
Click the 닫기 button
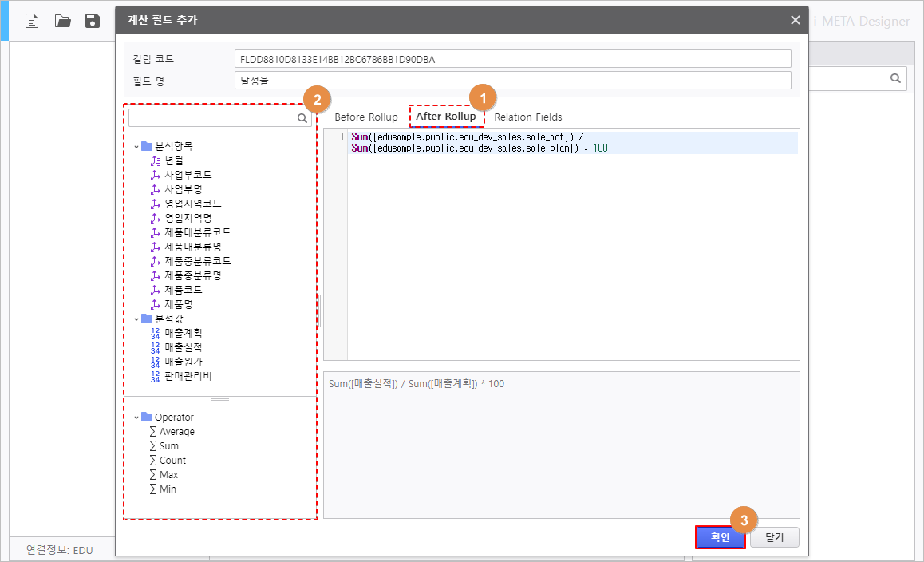click(774, 537)
